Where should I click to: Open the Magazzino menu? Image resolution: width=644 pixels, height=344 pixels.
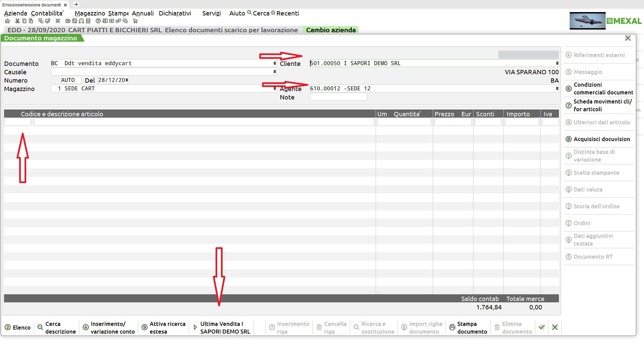coord(90,13)
